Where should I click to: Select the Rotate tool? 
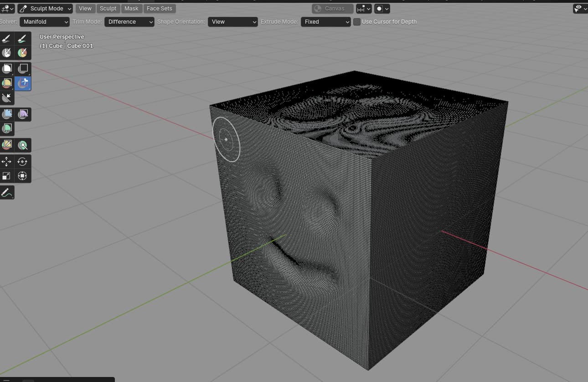coord(23,162)
